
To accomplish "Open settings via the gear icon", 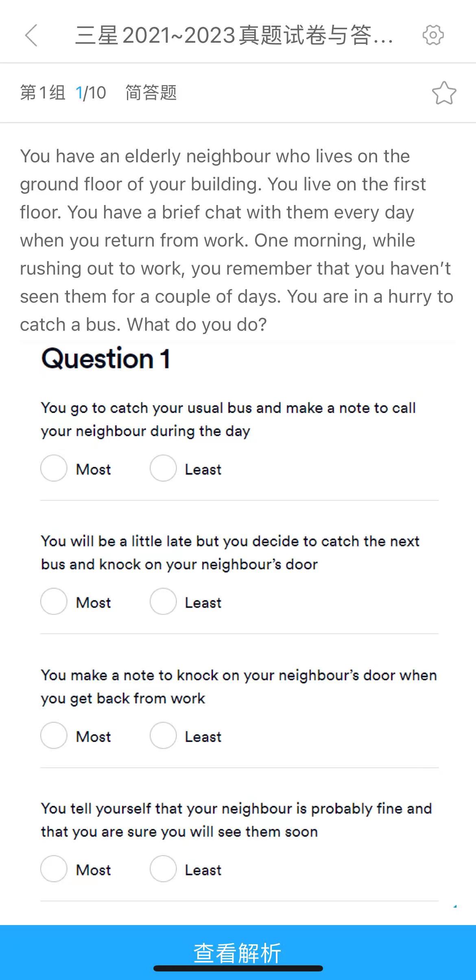I will (433, 35).
